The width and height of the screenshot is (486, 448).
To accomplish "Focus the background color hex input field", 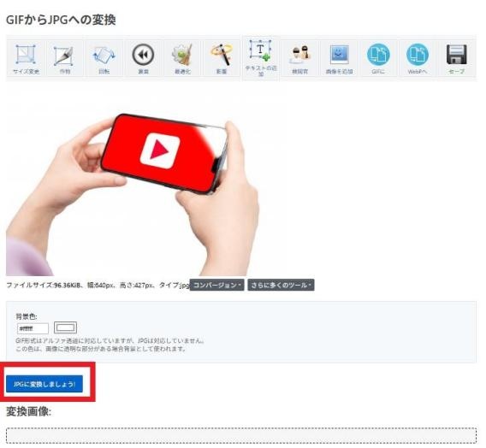I will coord(33,328).
